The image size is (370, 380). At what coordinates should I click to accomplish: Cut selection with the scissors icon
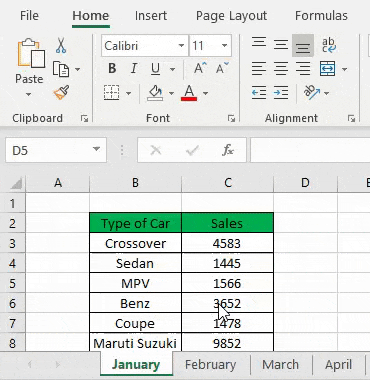[x=61, y=45]
